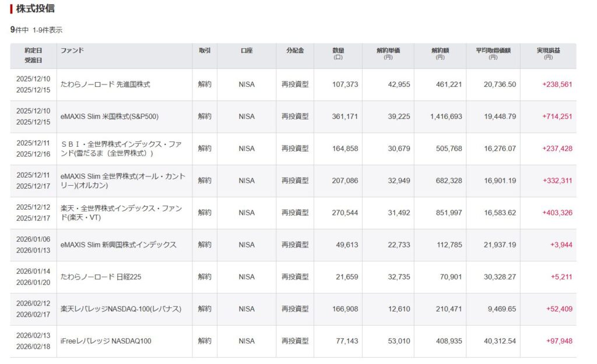Image resolution: width=597 pixels, height=364 pixels.
Task: Click the ファンド column header
Action: coord(72,51)
